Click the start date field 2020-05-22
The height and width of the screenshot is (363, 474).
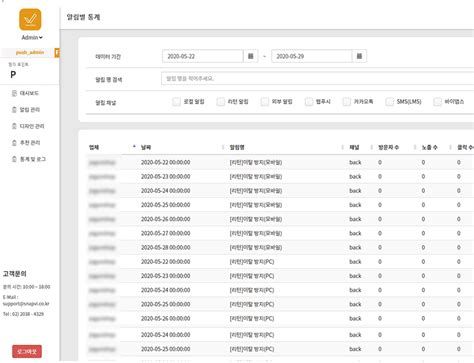[203, 56]
